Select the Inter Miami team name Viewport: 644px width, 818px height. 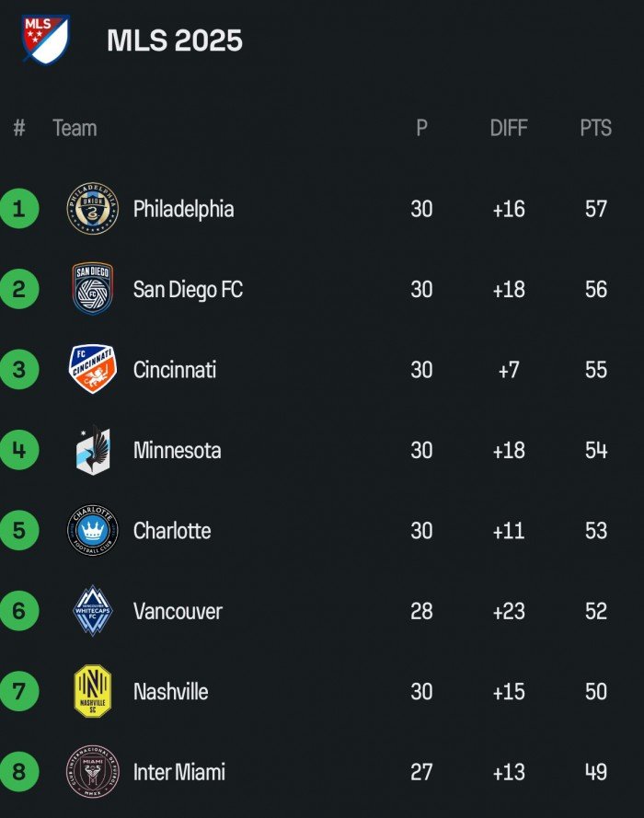(x=178, y=772)
